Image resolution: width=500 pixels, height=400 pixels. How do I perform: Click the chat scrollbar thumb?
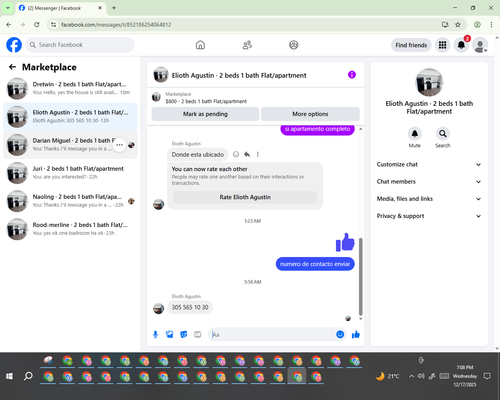360,277
